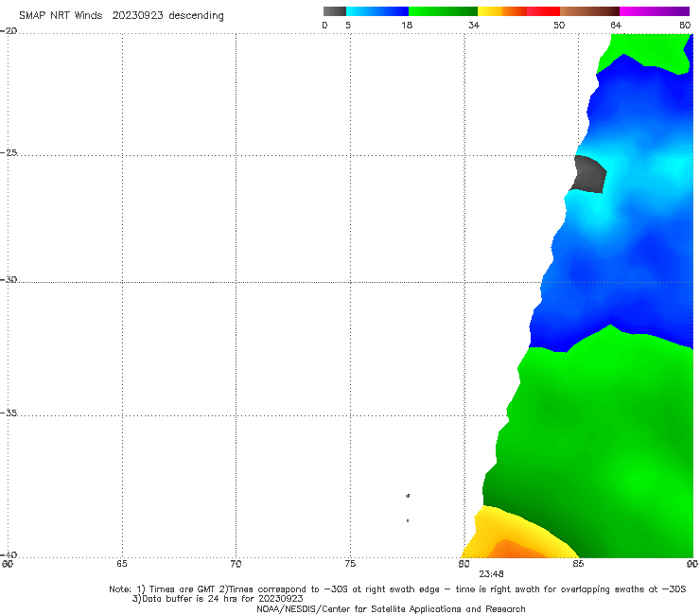This screenshot has height=615, width=700.
Task: Click the latitude label '-25'
Action: pos(9,152)
